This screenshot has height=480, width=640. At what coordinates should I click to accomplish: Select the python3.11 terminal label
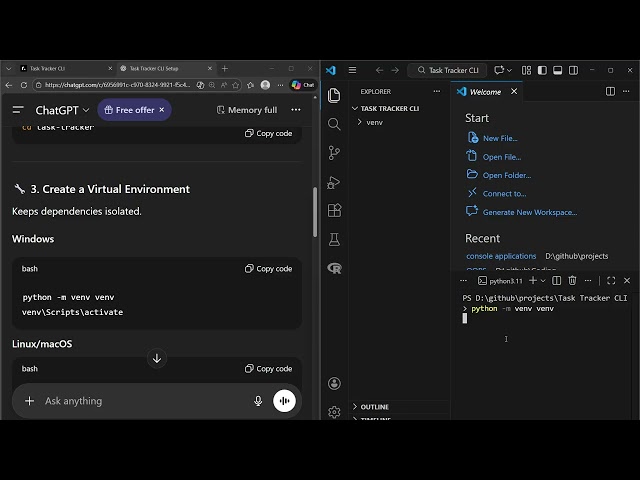[500, 281]
